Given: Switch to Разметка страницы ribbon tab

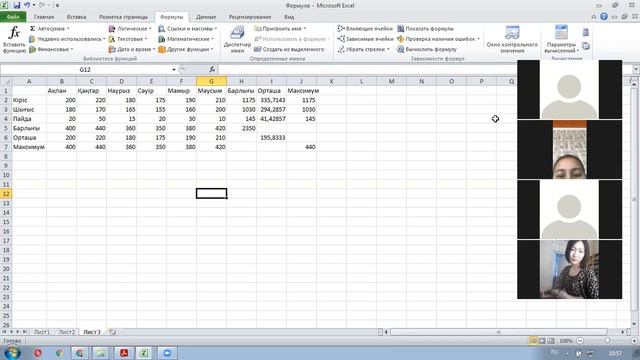Looking at the screenshot, I should coord(123,17).
